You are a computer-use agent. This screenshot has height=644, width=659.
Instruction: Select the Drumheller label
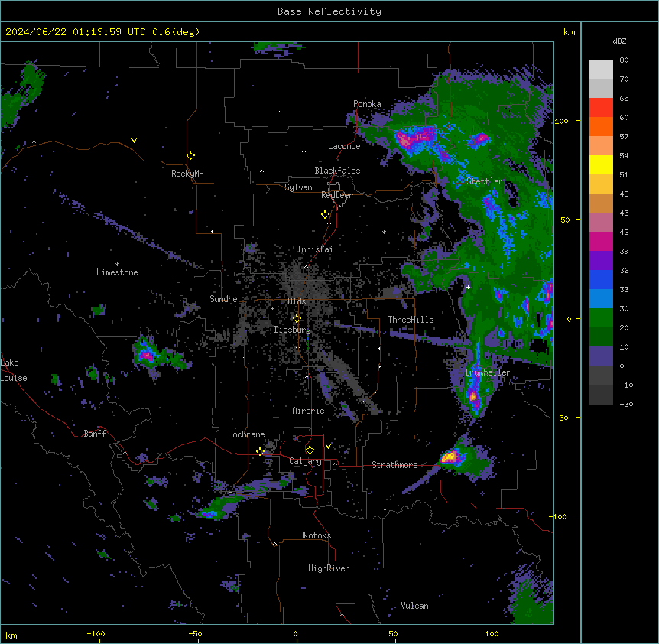488,372
